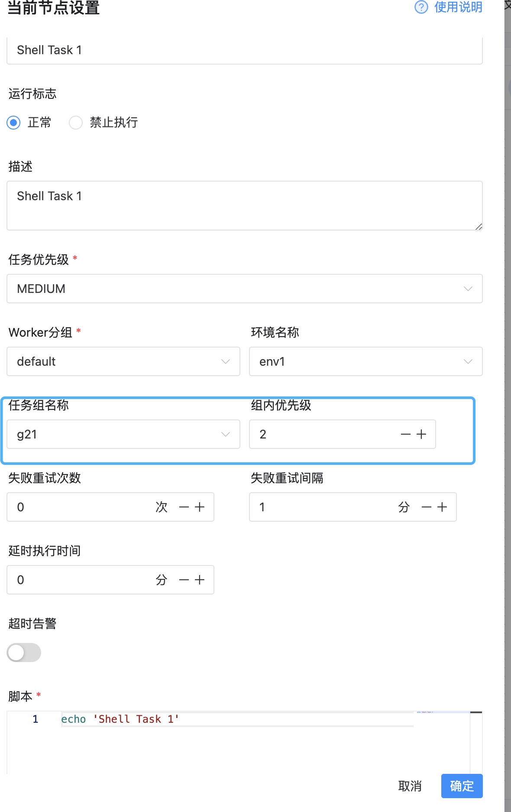
Task: Open the 使用说明 instructions link
Action: click(x=458, y=7)
